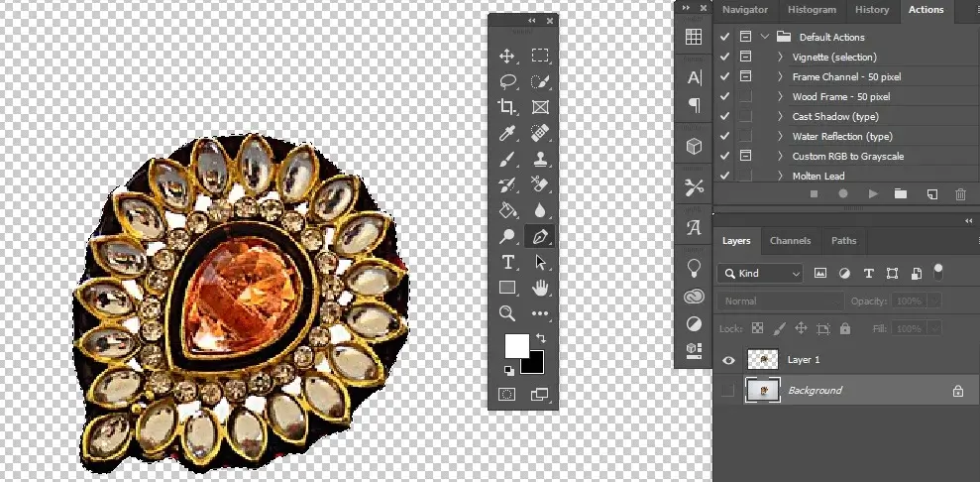Collapse the Default Actions folder
Screen dimensions: 980x482
[764, 37]
